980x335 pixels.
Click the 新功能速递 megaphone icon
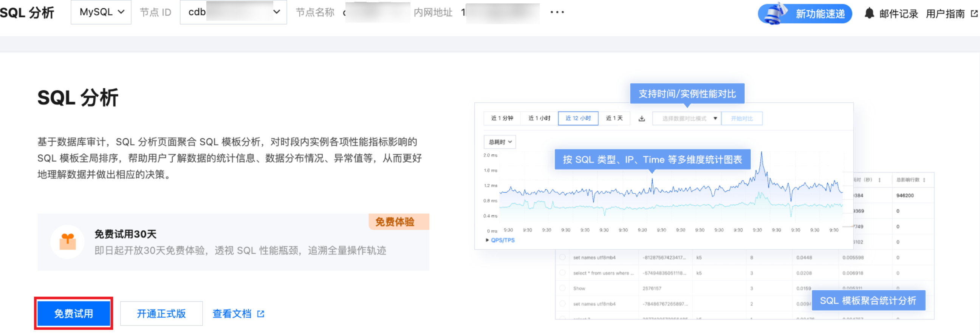(x=775, y=13)
